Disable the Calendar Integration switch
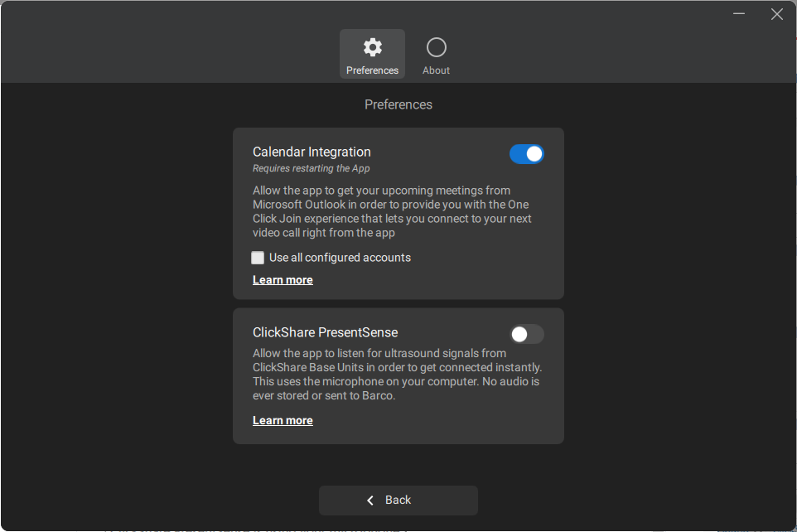The image size is (797, 532). point(527,154)
